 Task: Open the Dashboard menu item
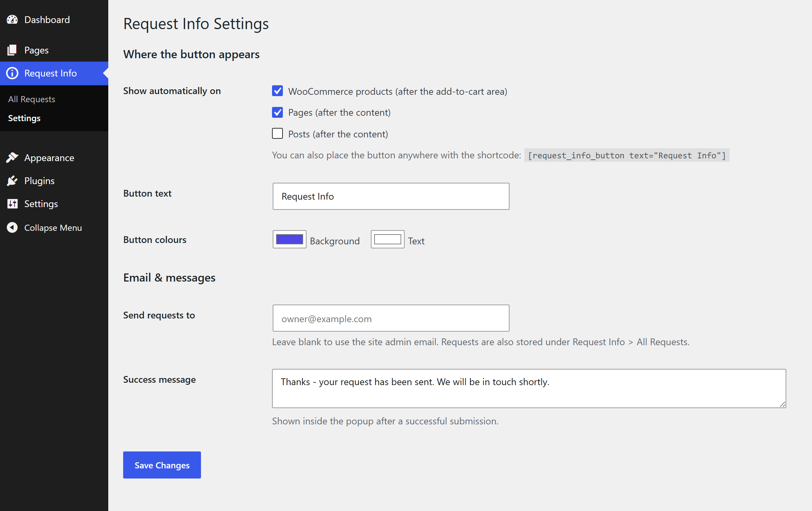click(x=54, y=20)
